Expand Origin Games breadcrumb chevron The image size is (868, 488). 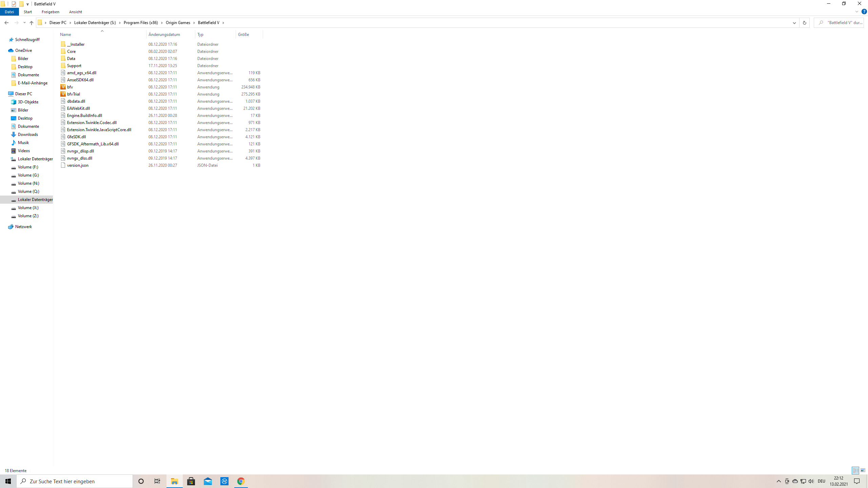194,23
